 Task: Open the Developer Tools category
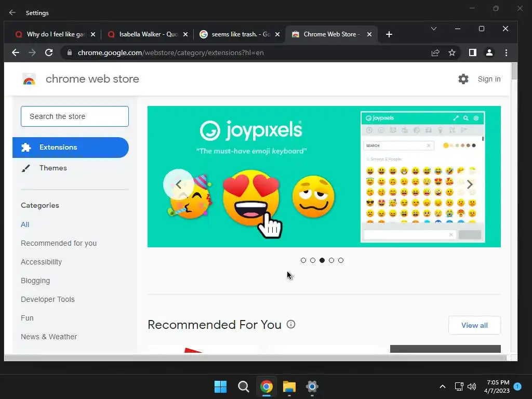pyautogui.click(x=48, y=299)
